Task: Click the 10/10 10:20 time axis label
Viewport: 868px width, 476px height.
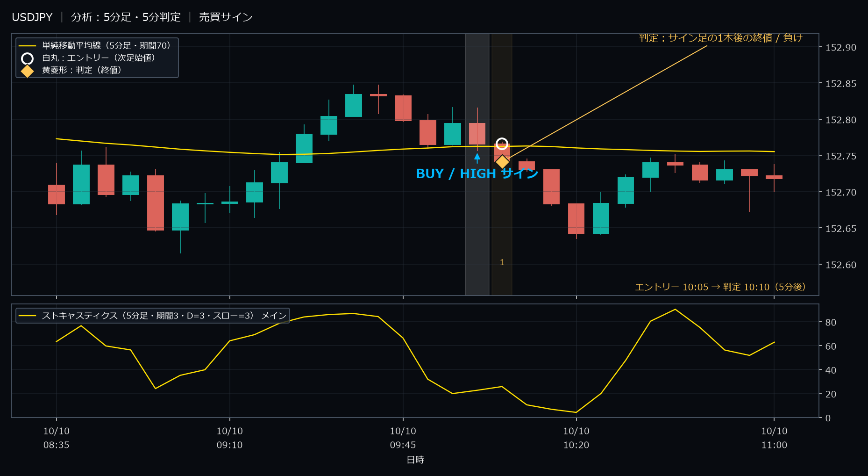Action: [576, 438]
